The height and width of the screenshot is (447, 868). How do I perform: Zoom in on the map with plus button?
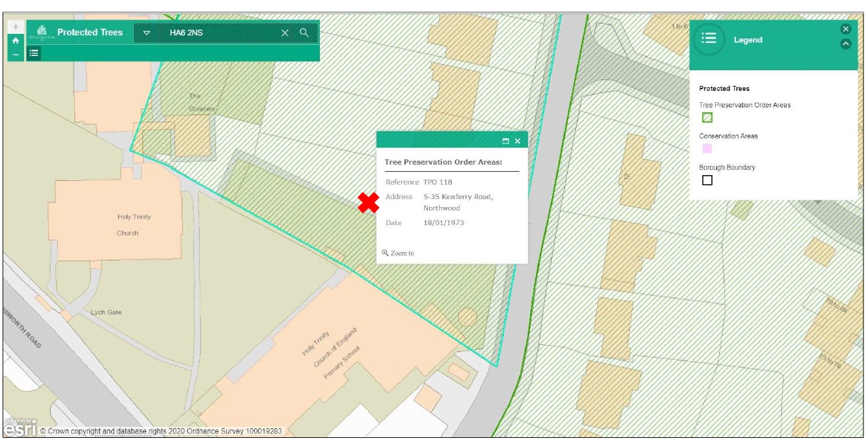coord(16,27)
